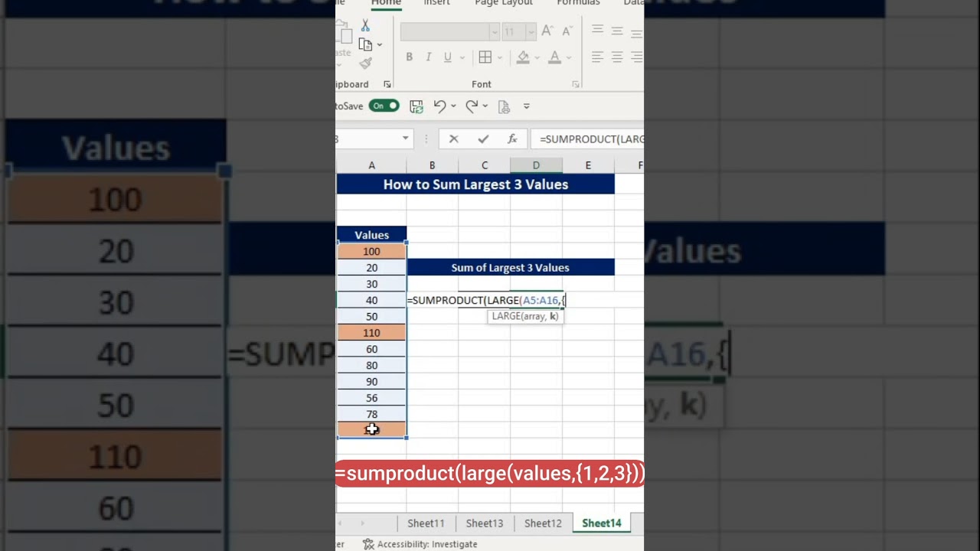Click the Copy icon

(x=365, y=44)
